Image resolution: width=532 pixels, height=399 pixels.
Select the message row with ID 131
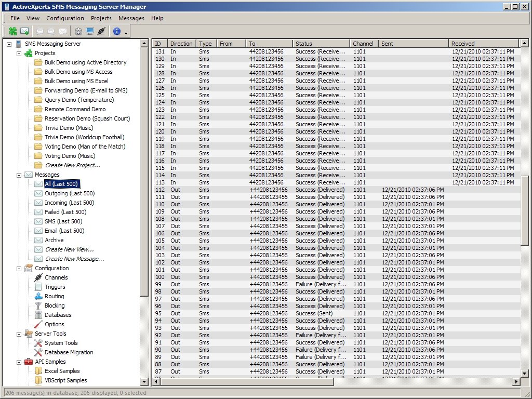[337, 51]
